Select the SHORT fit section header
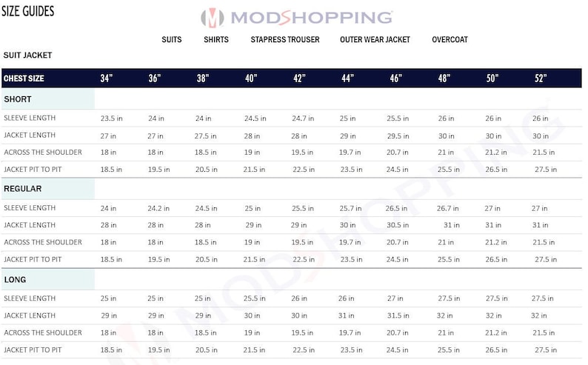 48,99
